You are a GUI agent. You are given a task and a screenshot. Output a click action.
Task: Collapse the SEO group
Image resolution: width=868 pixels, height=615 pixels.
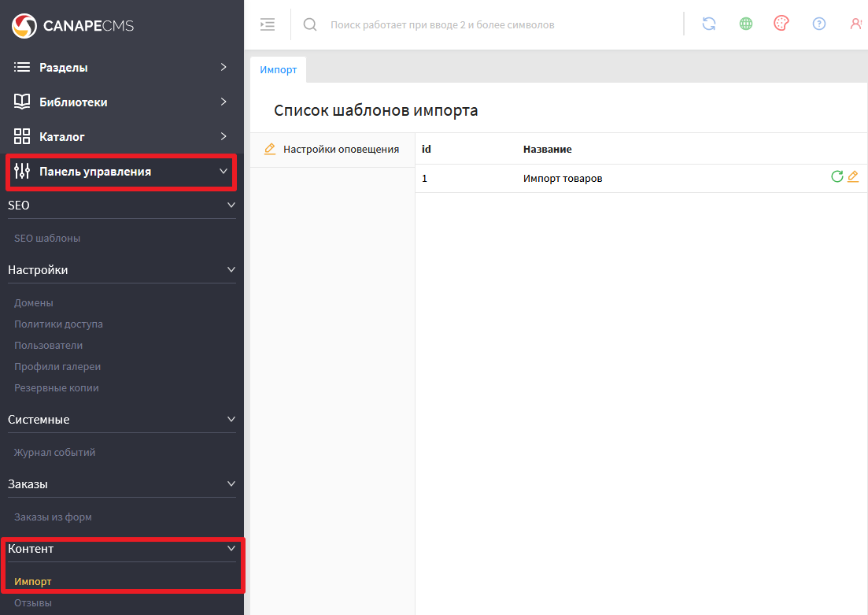(231, 205)
